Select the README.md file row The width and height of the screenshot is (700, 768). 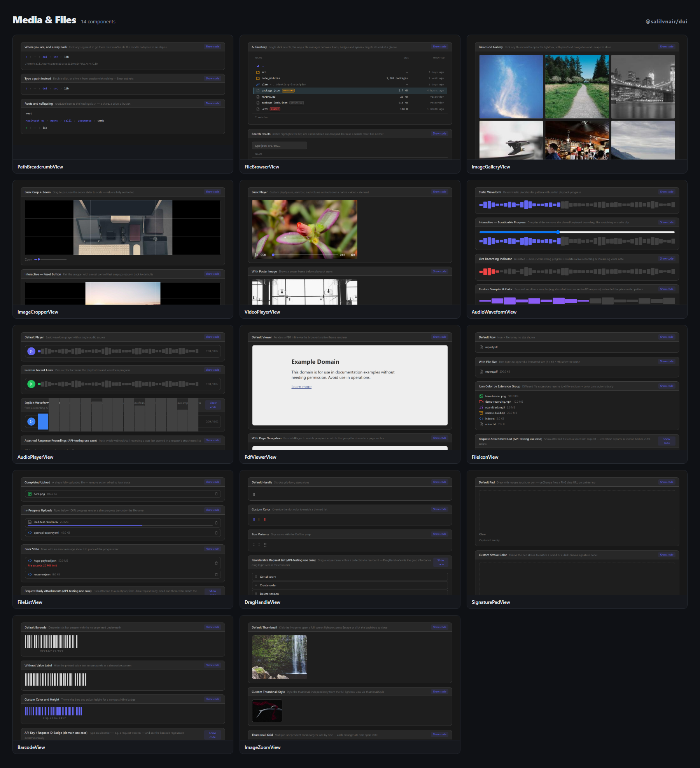click(x=350, y=97)
